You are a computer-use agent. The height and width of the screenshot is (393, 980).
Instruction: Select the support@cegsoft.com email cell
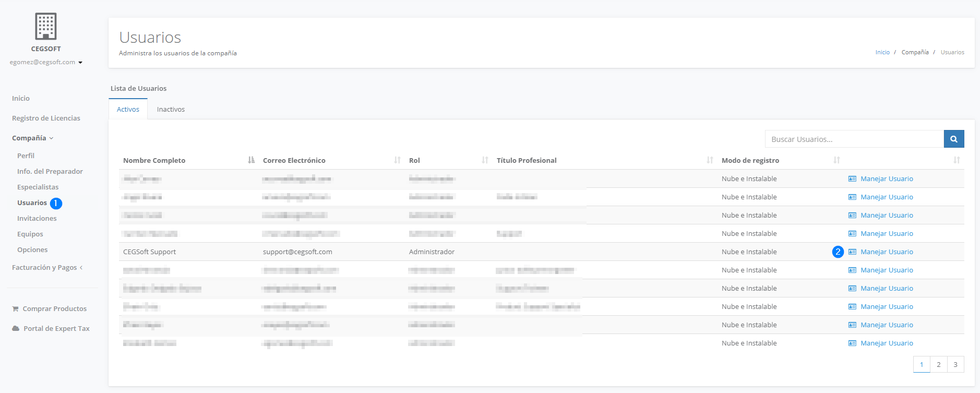click(x=297, y=252)
